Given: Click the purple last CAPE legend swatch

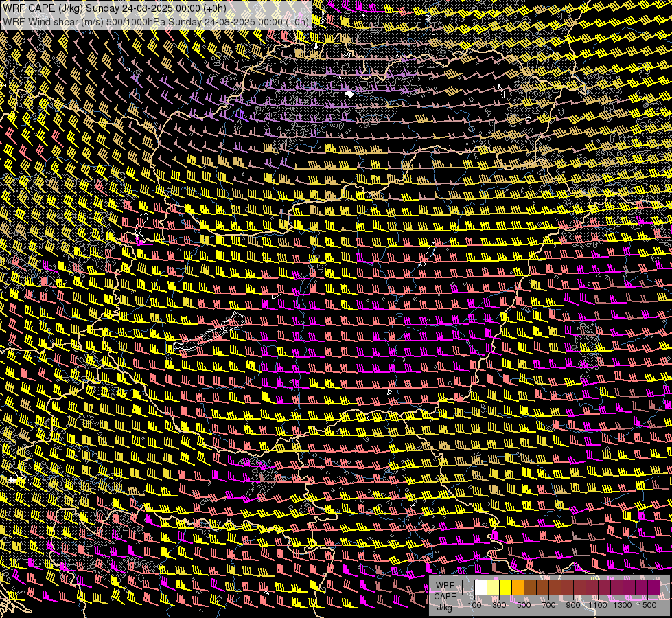Looking at the screenshot, I should coord(654,588).
